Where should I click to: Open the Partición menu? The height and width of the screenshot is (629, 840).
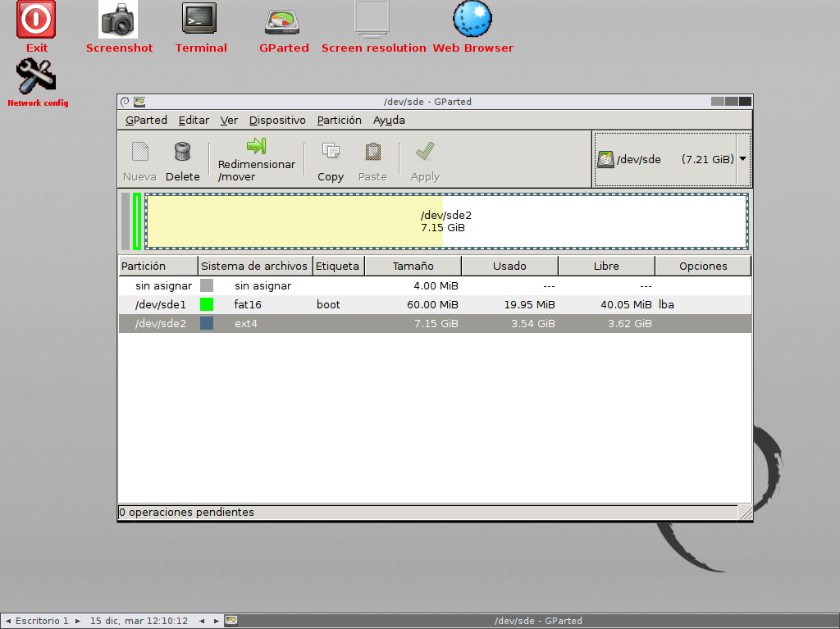pyautogui.click(x=339, y=120)
